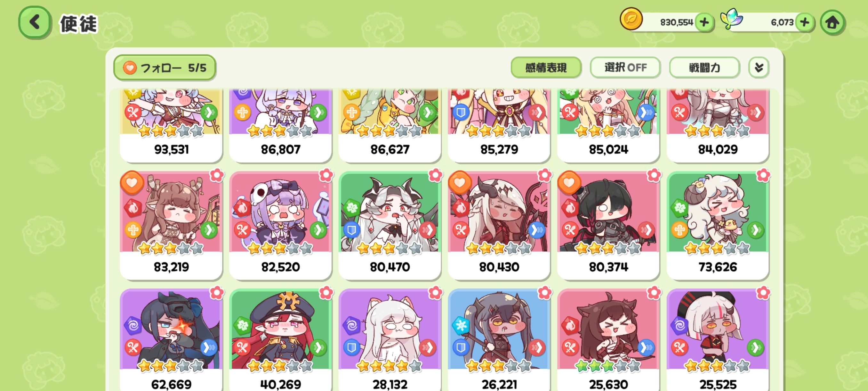Click the star rating on the 25,630 card
The width and height of the screenshot is (868, 391).
pyautogui.click(x=608, y=366)
